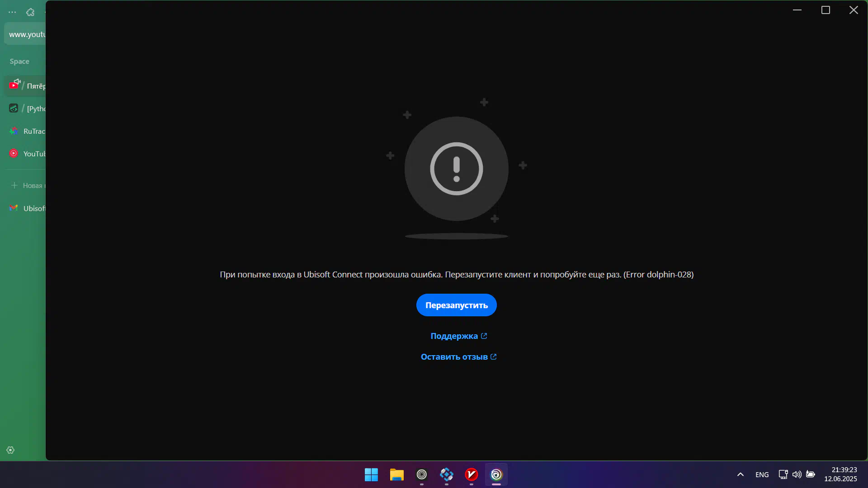Open browser settings gear in sidebar
Image resolution: width=868 pixels, height=488 pixels.
10,450
